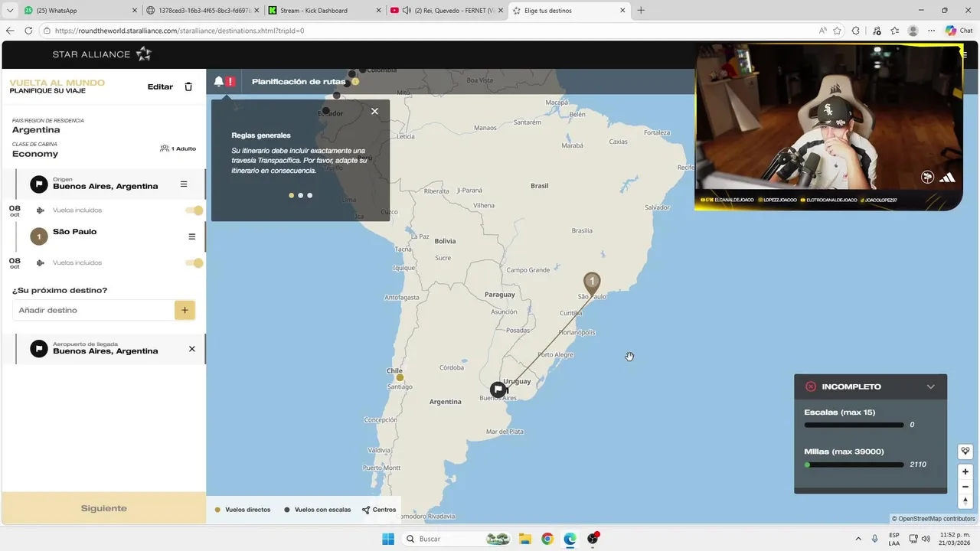The height and width of the screenshot is (551, 980).
Task: Open the Buenos Aires origin reorder menu icon
Action: [x=184, y=184]
